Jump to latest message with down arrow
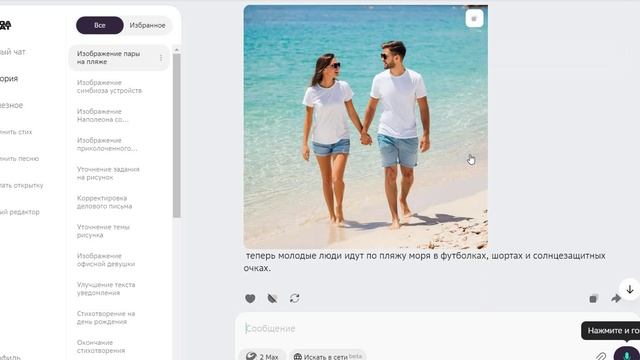This screenshot has height=360, width=640. [630, 289]
